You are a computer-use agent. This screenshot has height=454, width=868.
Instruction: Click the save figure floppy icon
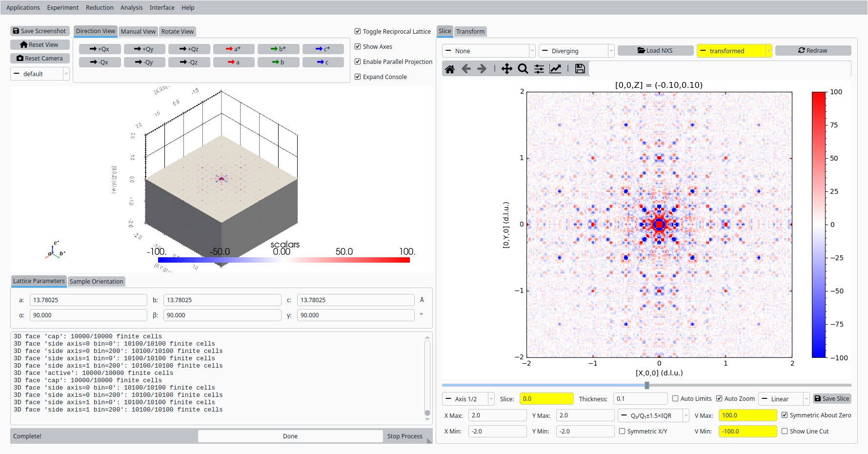[580, 69]
